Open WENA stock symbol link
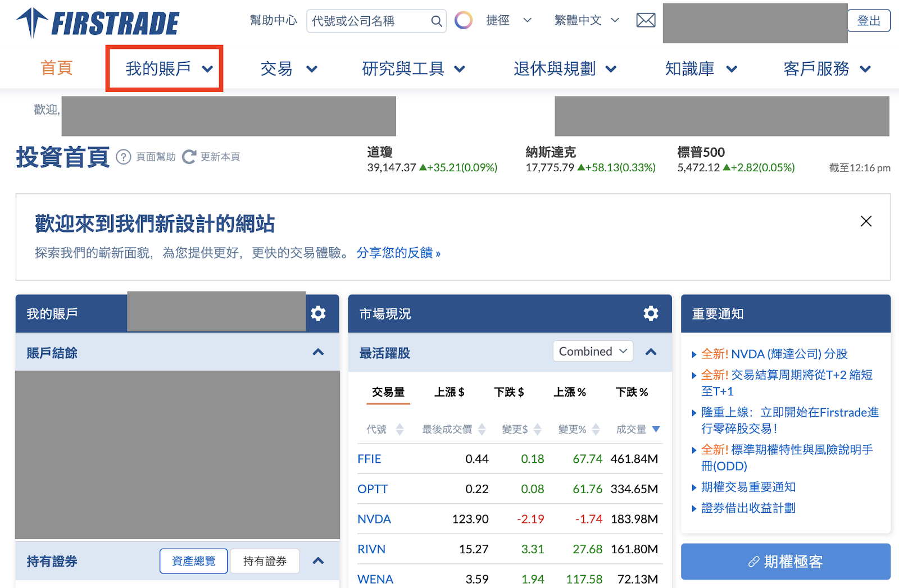Screen dimensions: 899x588 (x=375, y=579)
